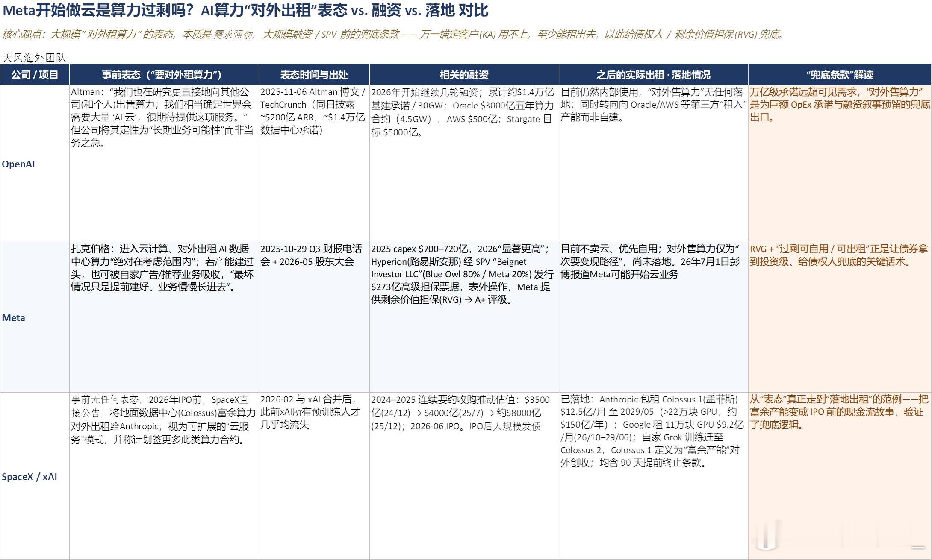Click the '2025-10-29 Q3 财报电话会' cell
The width and height of the screenshot is (932, 560).
[314, 317]
